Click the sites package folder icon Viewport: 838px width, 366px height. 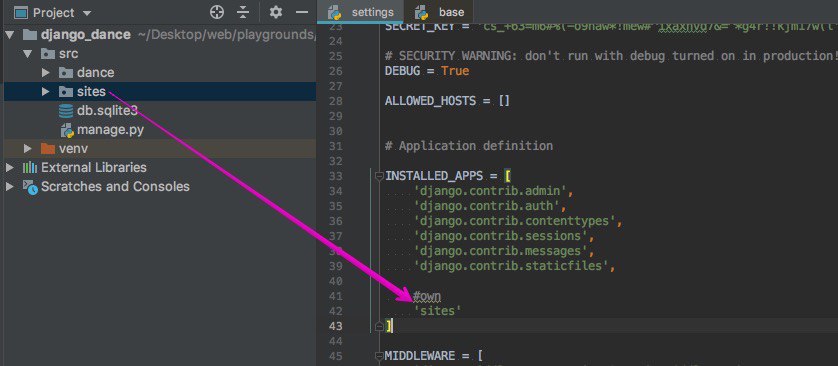(66, 92)
